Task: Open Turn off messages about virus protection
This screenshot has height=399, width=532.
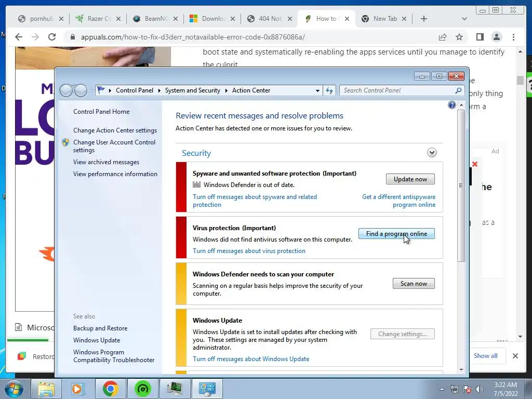Action: coord(249,251)
